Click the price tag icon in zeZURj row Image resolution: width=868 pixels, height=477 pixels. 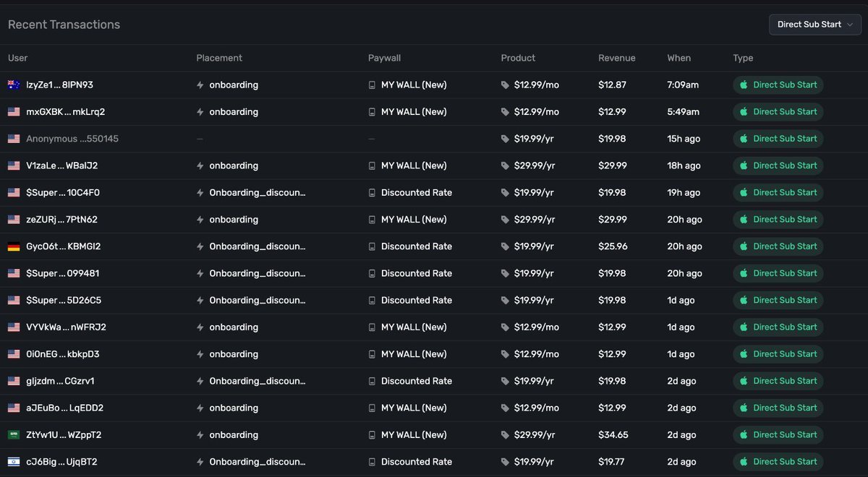pos(505,220)
